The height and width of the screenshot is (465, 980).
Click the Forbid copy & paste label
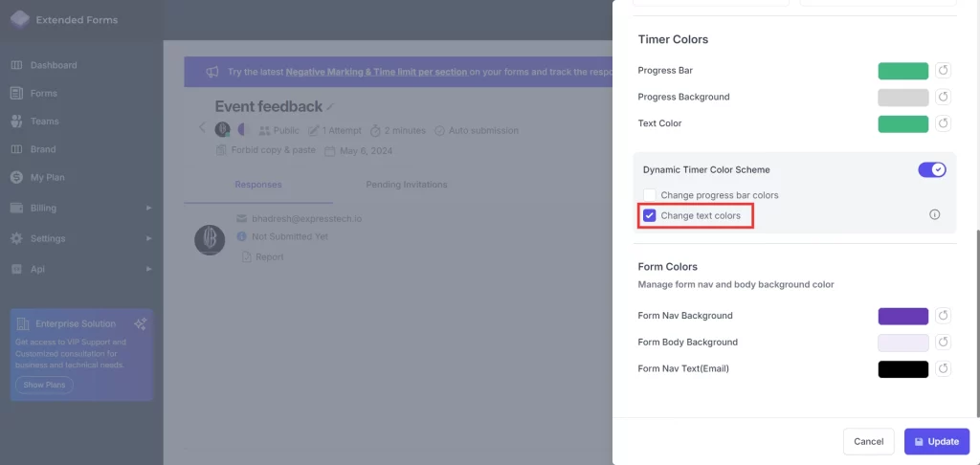click(273, 150)
